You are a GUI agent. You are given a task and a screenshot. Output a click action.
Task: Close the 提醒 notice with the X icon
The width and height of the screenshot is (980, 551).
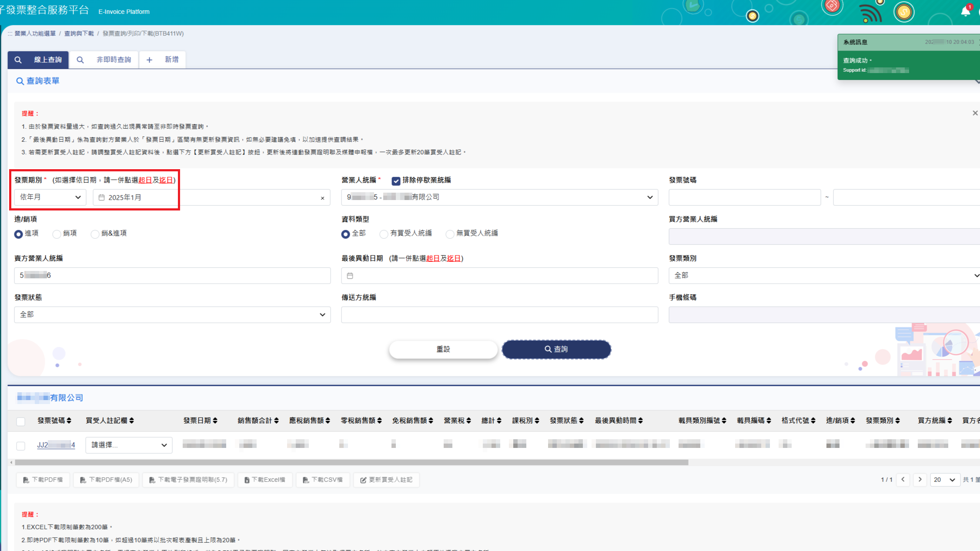tap(975, 113)
